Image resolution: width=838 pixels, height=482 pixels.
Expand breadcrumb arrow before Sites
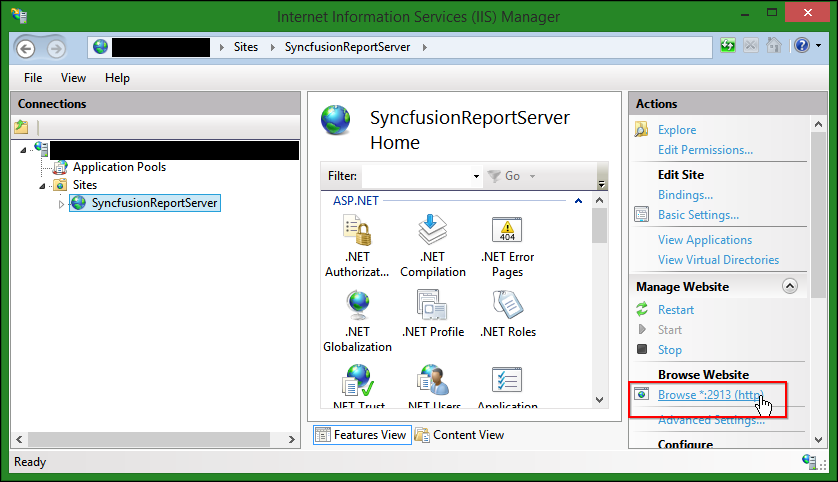222,47
